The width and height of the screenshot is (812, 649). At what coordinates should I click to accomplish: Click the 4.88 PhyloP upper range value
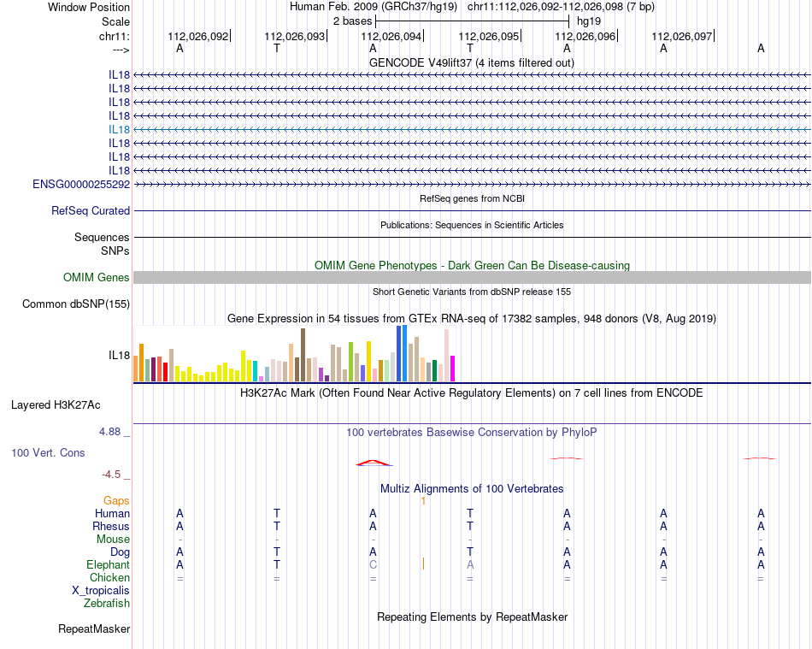pos(109,432)
